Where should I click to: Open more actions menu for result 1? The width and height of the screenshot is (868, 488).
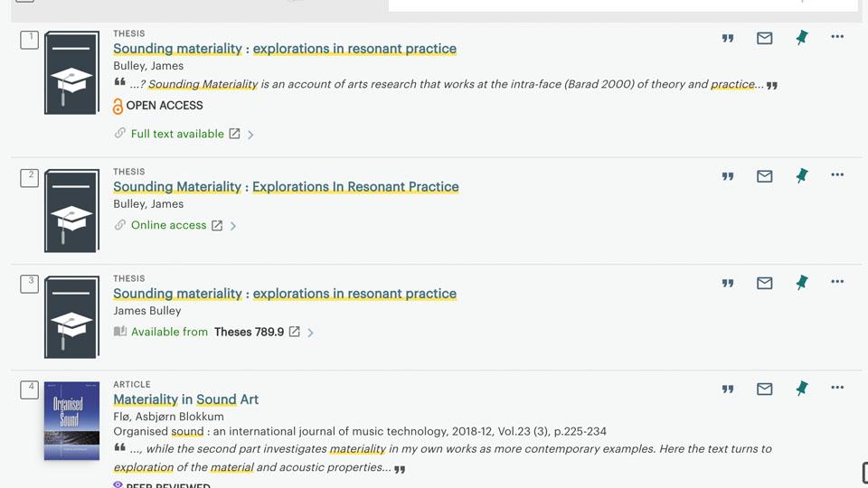click(x=837, y=37)
